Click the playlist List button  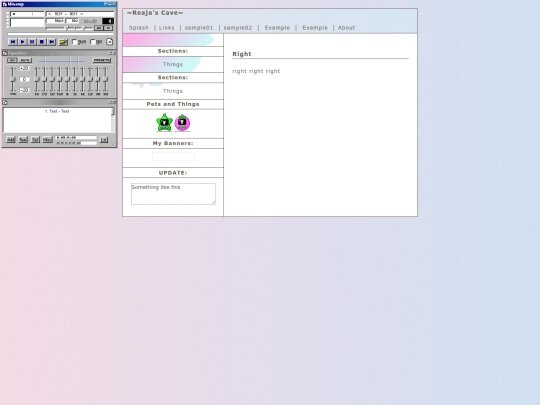(104, 139)
